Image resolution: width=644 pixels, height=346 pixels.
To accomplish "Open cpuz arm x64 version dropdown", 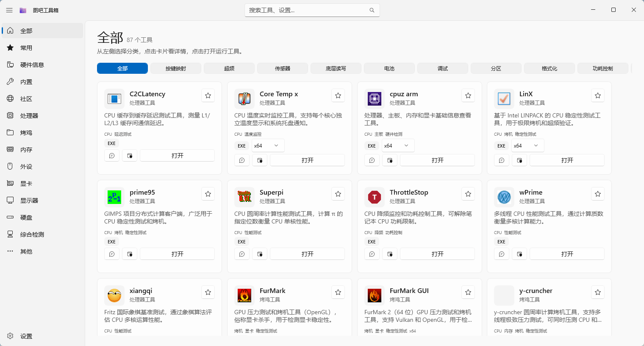I will pos(398,145).
